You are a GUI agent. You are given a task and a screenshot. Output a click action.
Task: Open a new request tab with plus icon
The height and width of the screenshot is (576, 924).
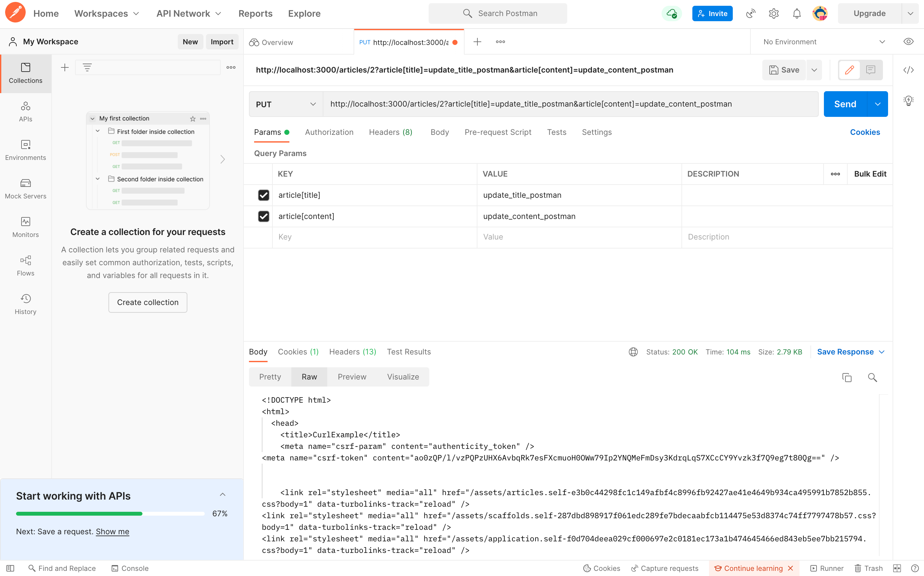click(x=477, y=41)
